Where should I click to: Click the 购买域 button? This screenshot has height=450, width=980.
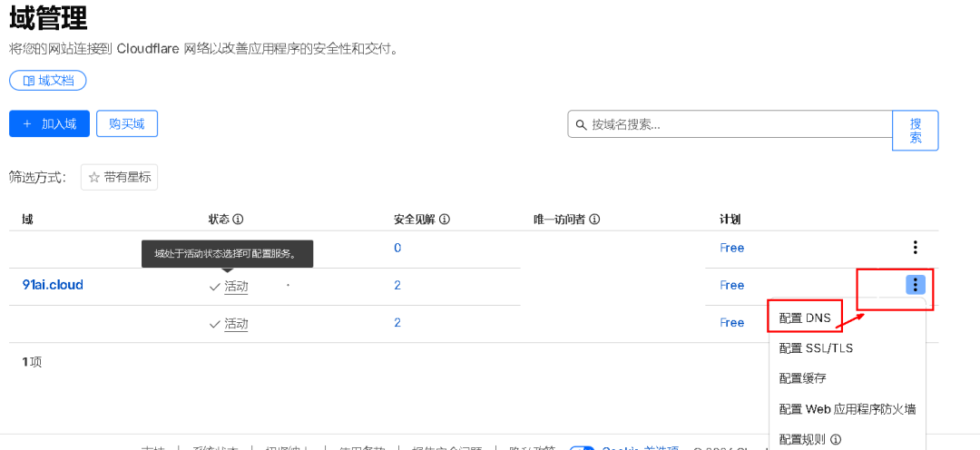coord(127,123)
